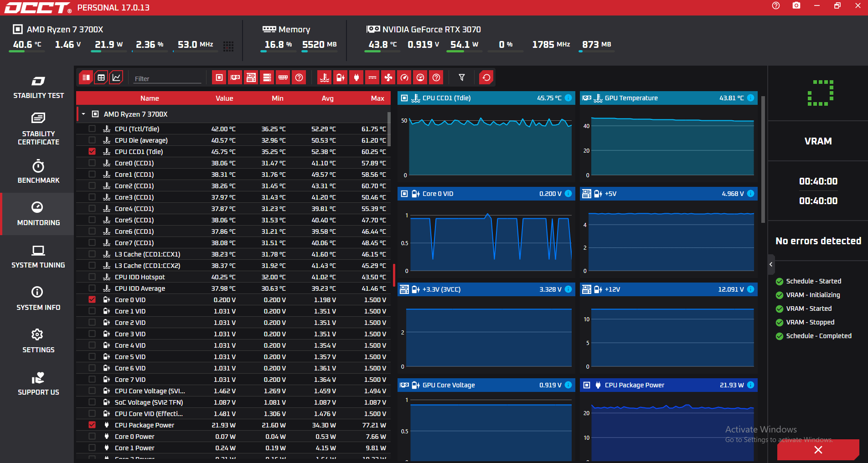
Task: Show info for CPU Package Power graph
Action: coord(751,385)
